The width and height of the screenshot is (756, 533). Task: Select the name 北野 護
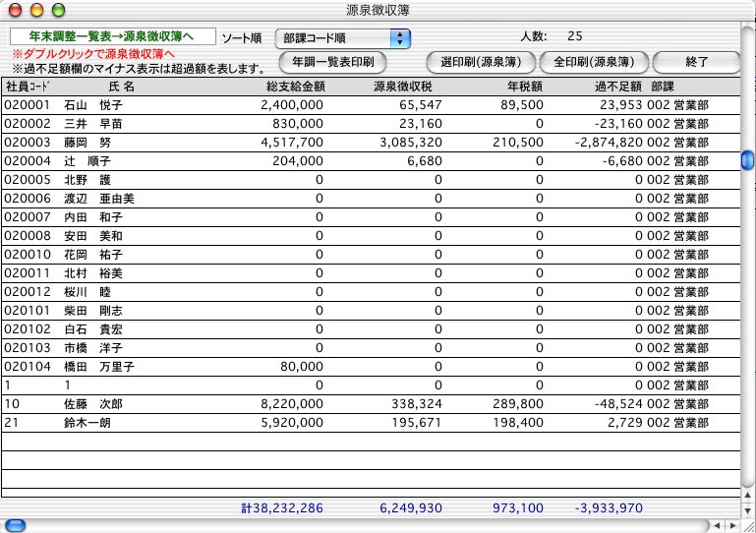click(x=87, y=180)
